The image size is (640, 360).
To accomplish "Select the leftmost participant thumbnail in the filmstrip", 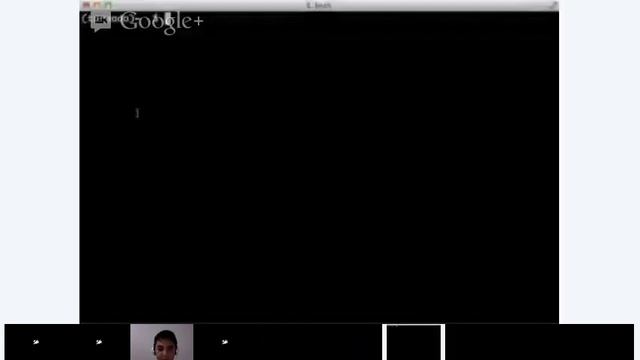I will tap(36, 342).
